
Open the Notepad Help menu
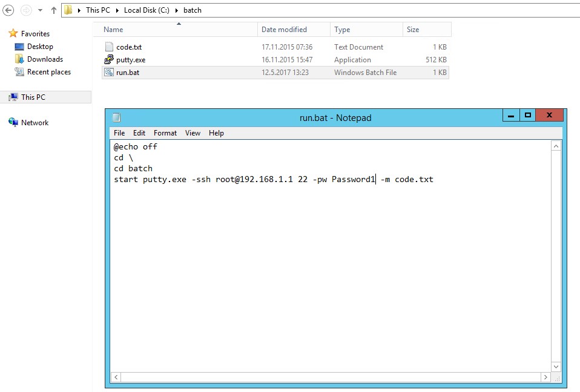click(216, 133)
